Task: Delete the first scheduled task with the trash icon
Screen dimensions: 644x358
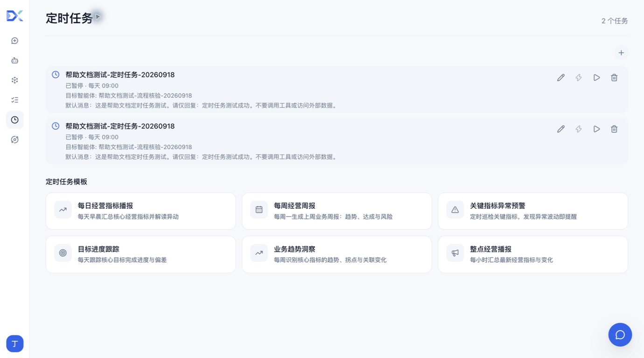Action: pyautogui.click(x=614, y=78)
